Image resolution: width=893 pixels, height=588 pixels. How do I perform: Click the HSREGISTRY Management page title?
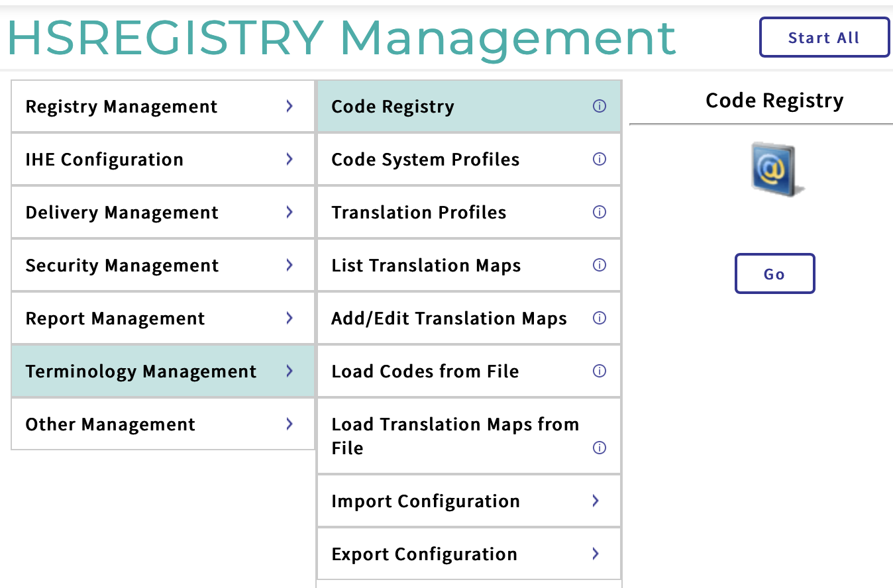341,38
